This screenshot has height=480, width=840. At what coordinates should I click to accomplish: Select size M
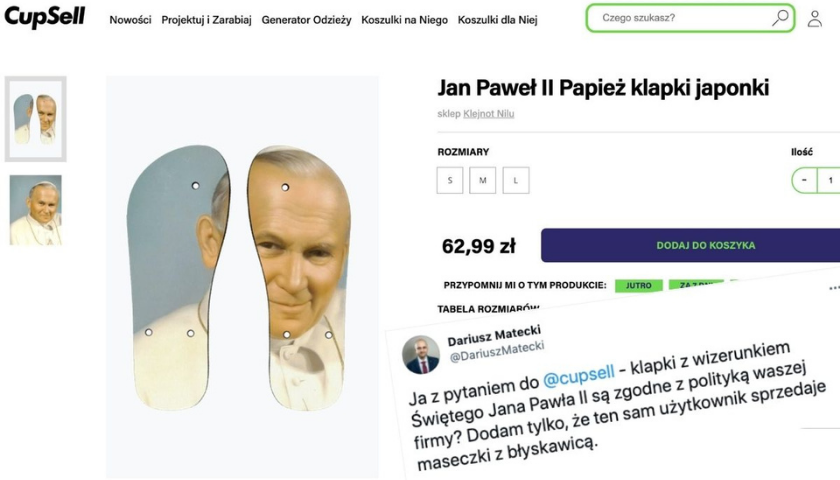point(483,181)
